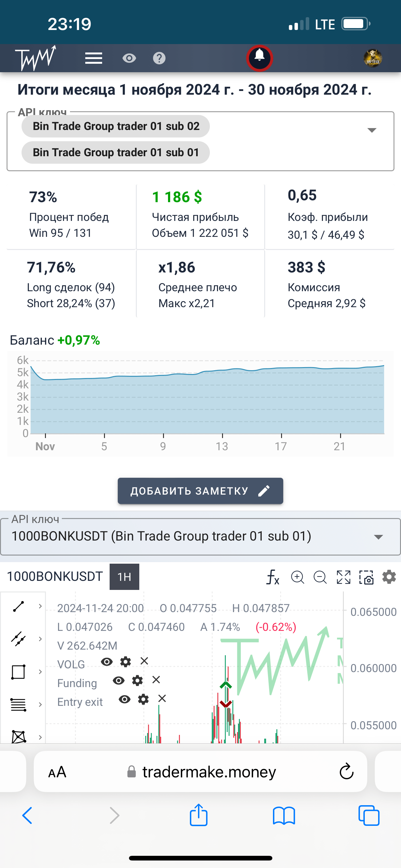401x868 pixels.
Task: Open the hamburger menu in header
Action: coord(93,58)
